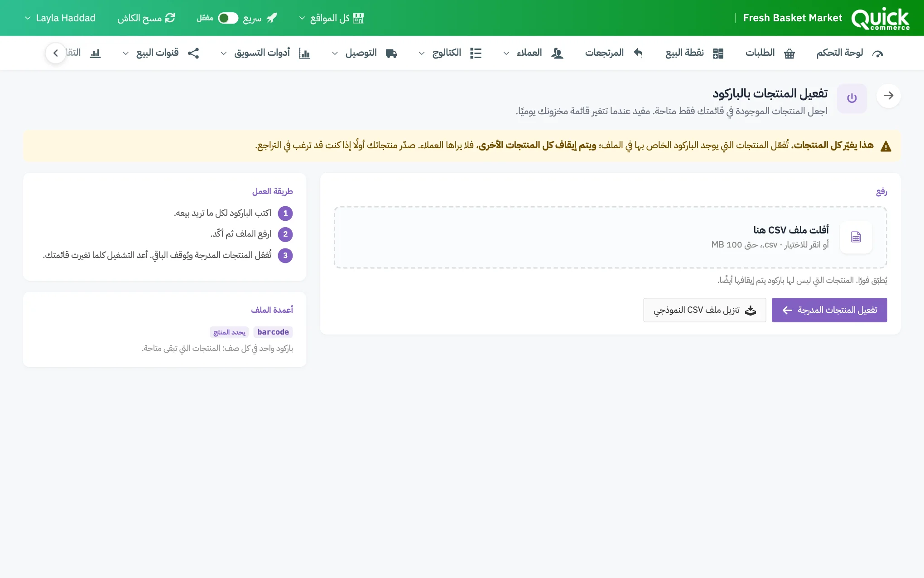Screen dimensions: 924x578
Task: Expand the الكتالوج menu chevron
Action: pos(422,53)
